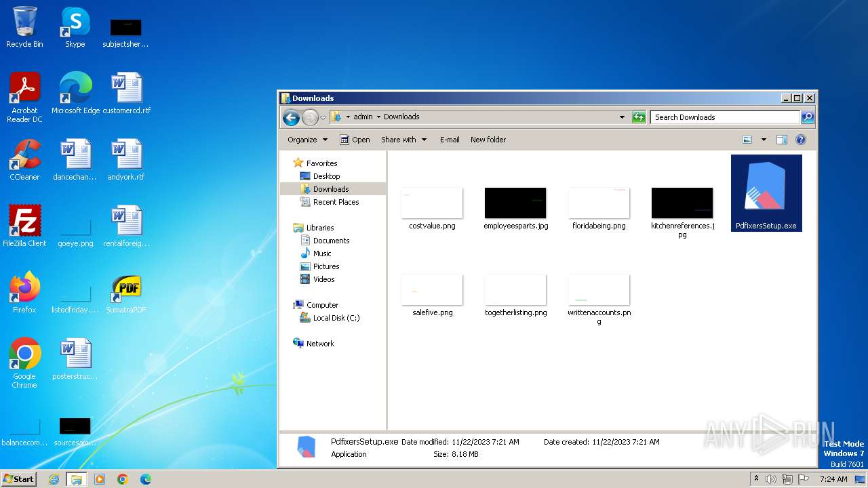
Task: Launch Google Chrome from the desktop
Action: tap(24, 363)
